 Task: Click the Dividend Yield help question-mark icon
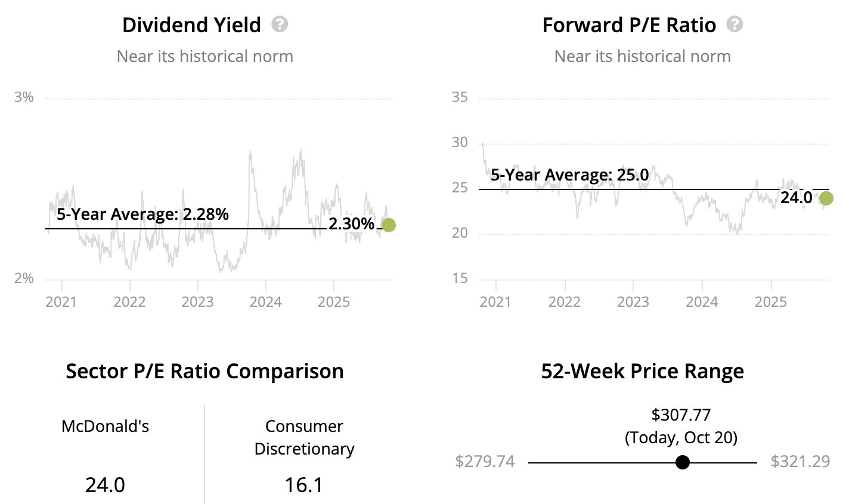click(280, 24)
